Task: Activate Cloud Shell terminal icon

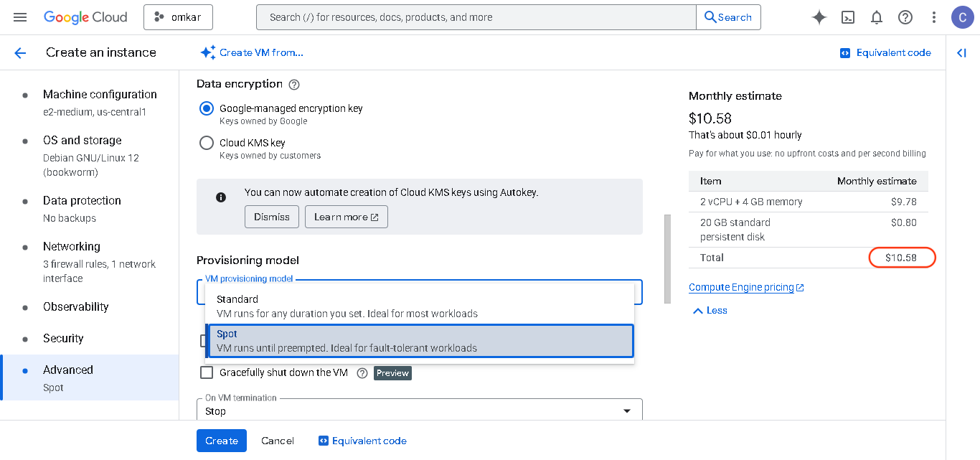Action: coord(848,17)
